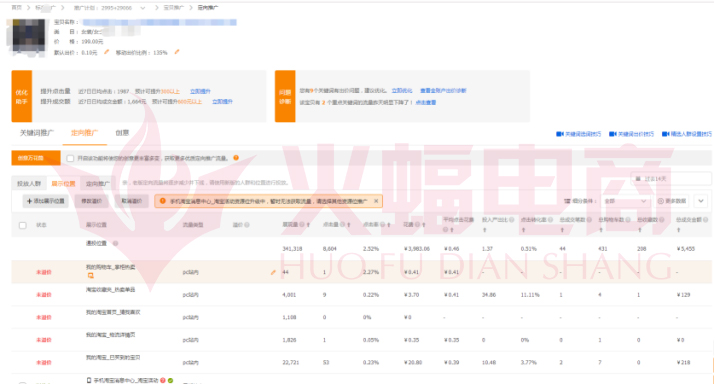The height and width of the screenshot is (385, 715).
Task: Close the orange warning notice banner
Action: (376, 201)
